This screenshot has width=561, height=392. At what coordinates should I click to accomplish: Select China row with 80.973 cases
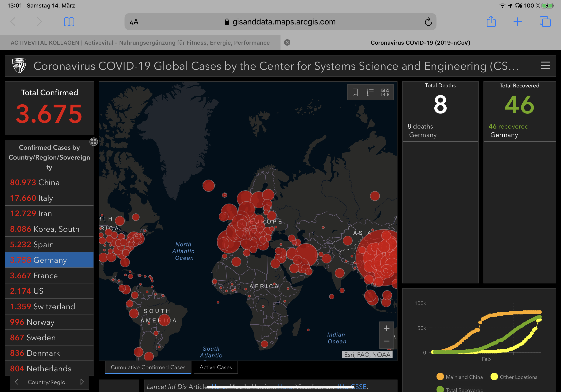[49, 183]
